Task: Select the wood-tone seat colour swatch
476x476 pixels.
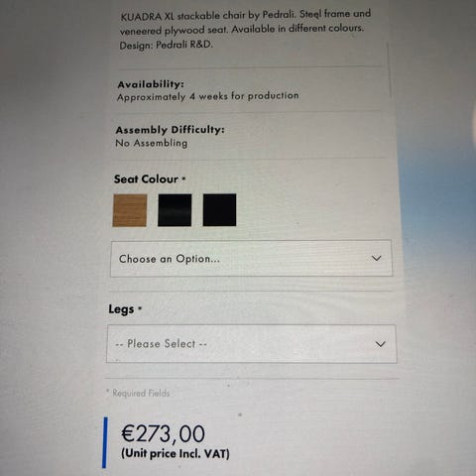Action: point(130,210)
